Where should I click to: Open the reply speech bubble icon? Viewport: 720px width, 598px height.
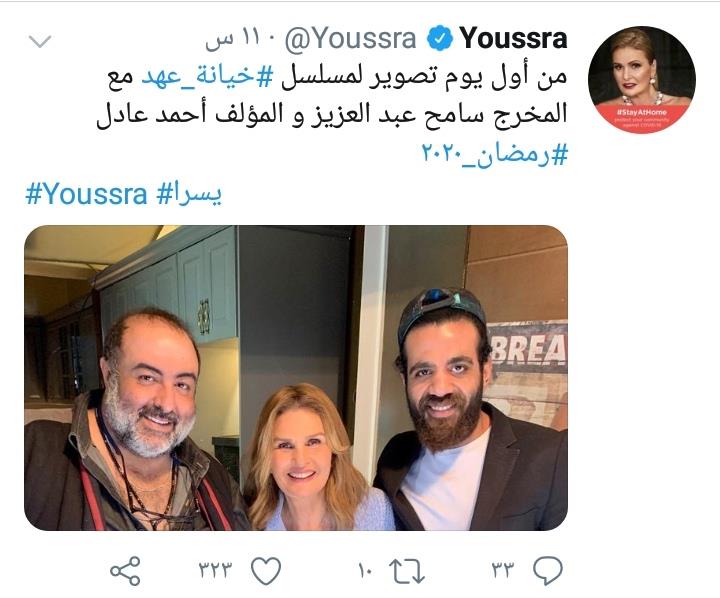pos(548,570)
